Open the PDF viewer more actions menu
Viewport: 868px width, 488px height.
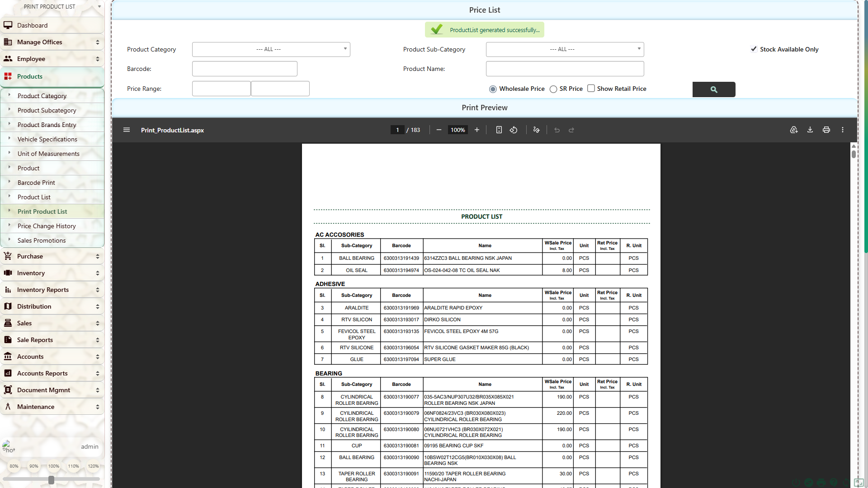tap(842, 130)
